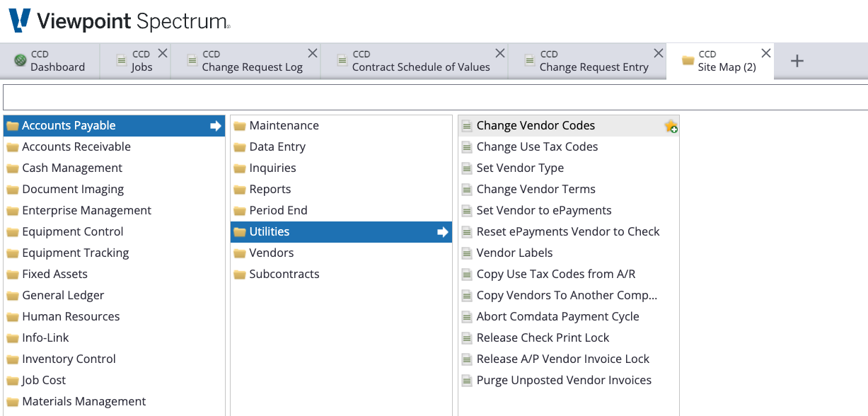Open the CCD Dashboard tab
The image size is (868, 416).
coord(50,61)
